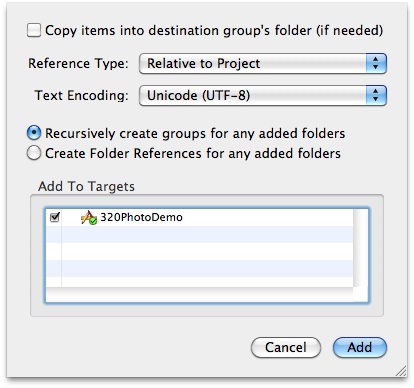Open the Reference Type dropdown

click(263, 63)
